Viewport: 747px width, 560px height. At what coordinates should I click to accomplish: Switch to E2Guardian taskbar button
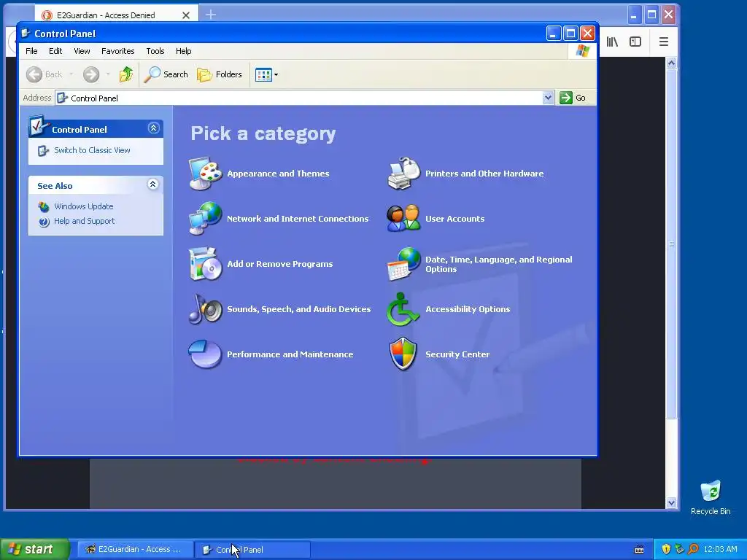134,550
